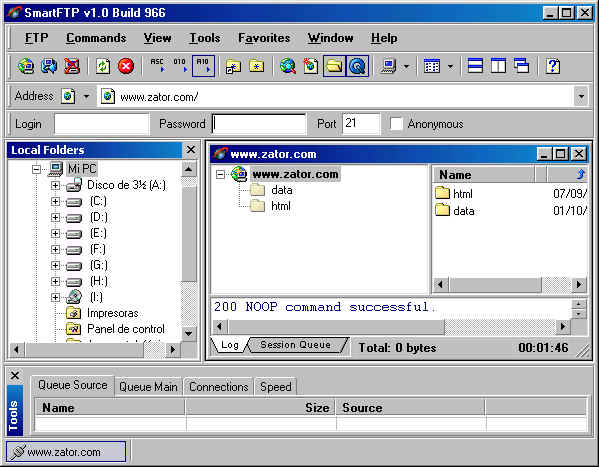The image size is (599, 467).
Task: Click the www.zator.com/ address field
Action: [336, 96]
